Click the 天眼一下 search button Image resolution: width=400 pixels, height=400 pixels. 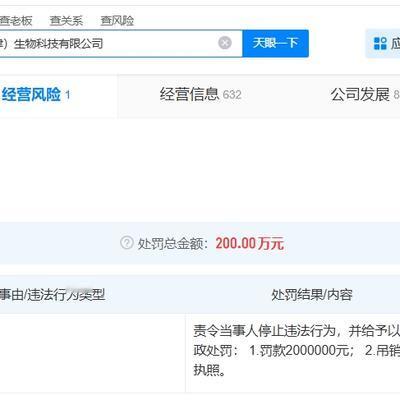tap(275, 43)
